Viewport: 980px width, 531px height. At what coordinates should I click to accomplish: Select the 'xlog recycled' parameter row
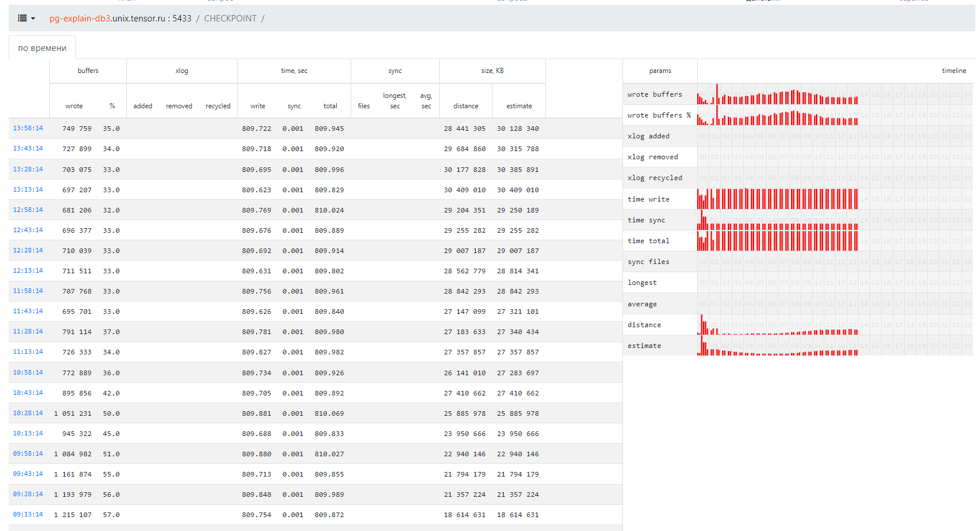654,178
